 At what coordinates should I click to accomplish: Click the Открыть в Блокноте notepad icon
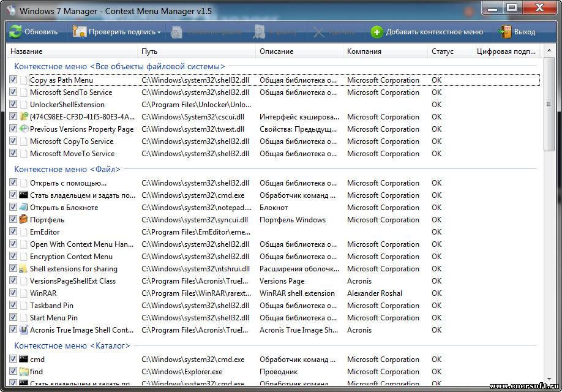24,207
